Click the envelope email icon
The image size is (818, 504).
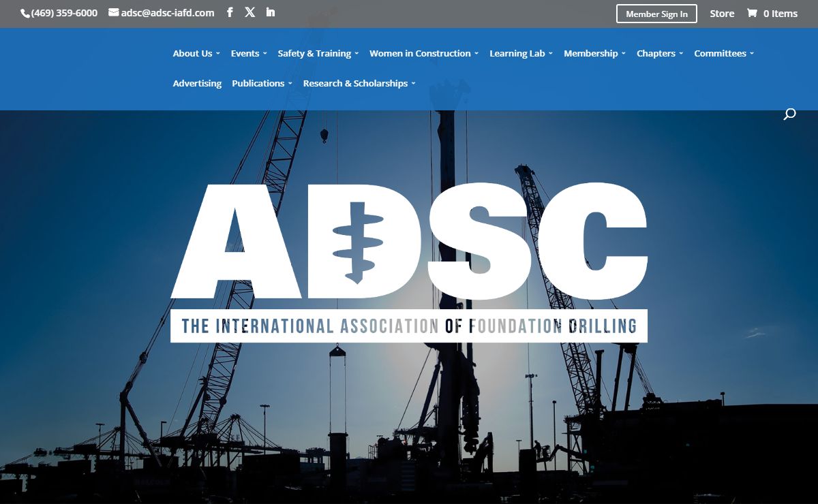coord(114,12)
